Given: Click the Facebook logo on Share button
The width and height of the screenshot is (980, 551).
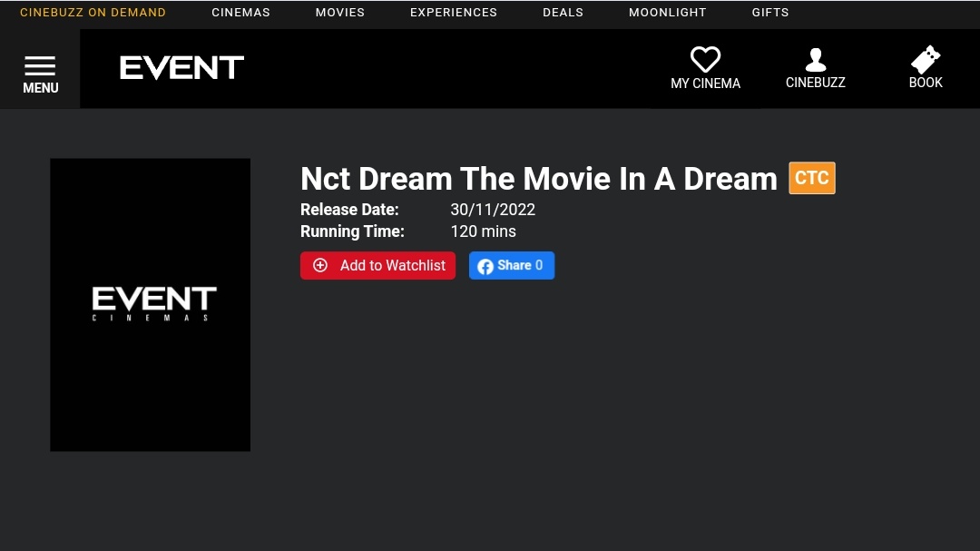Looking at the screenshot, I should click(485, 267).
